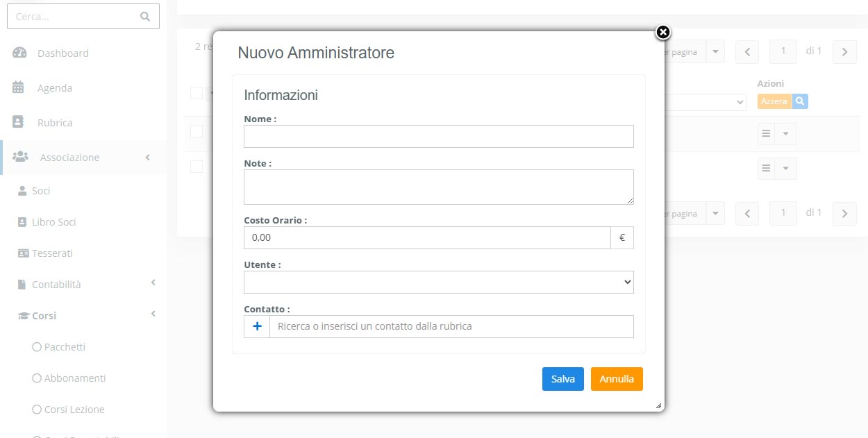This screenshot has height=438, width=868.
Task: Click the Rubrica address book icon
Action: [x=19, y=122]
